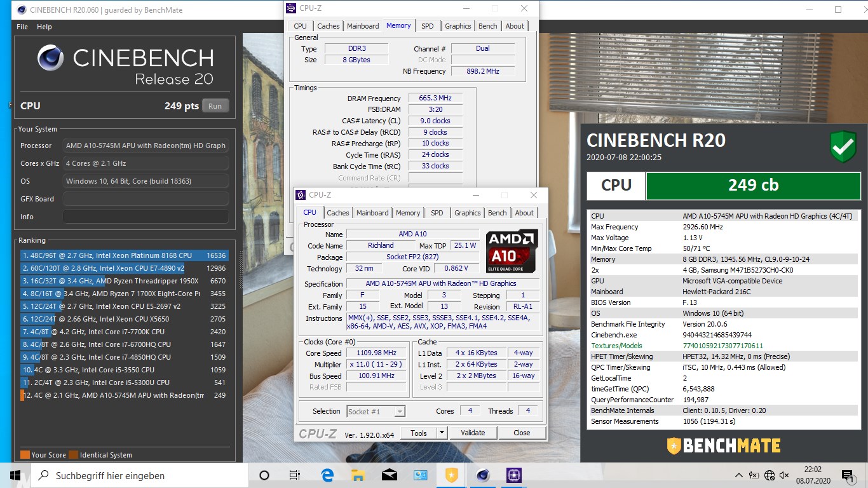Open the Help menu in Cinebench
This screenshot has height=488, width=868.
[x=44, y=27]
